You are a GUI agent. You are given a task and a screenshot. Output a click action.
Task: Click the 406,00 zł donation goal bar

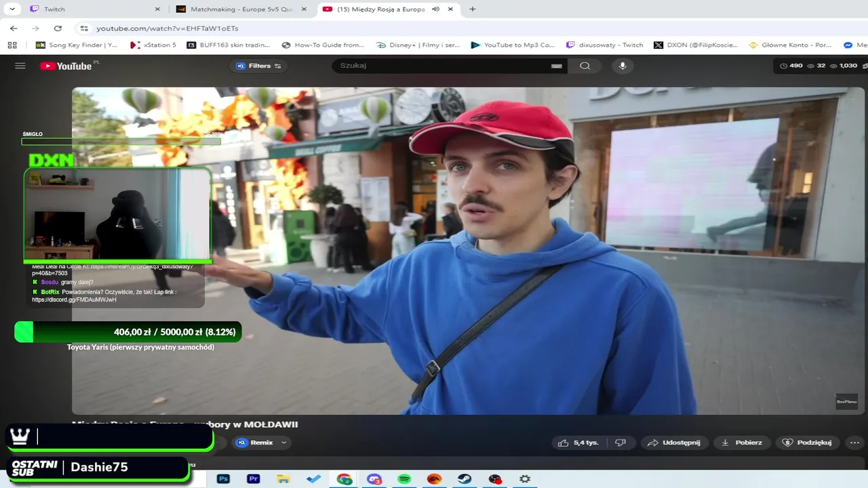128,332
